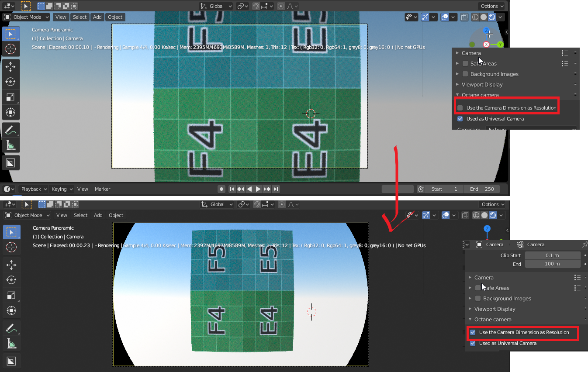Activate the Transform tool in the lower viewport toolbar
This screenshot has width=588, height=372.
coord(12,310)
